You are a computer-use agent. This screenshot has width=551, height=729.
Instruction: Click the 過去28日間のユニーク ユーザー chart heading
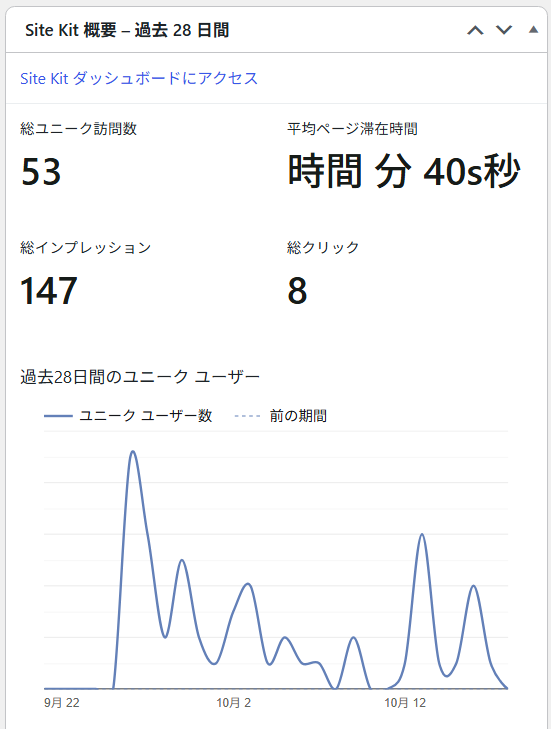[x=140, y=377]
